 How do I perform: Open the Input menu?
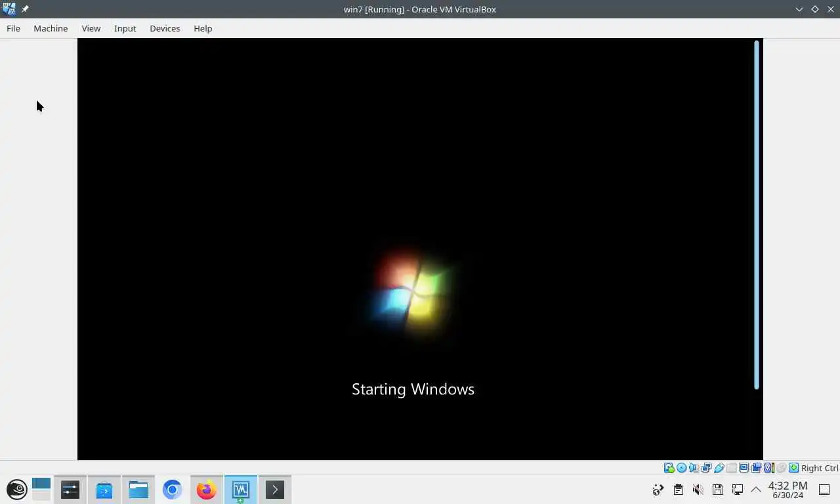[x=125, y=28]
